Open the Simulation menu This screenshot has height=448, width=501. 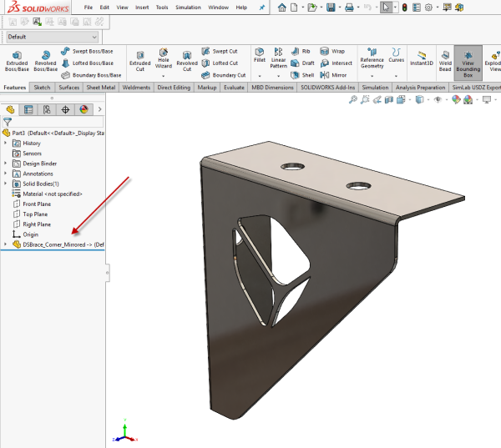pos(188,8)
